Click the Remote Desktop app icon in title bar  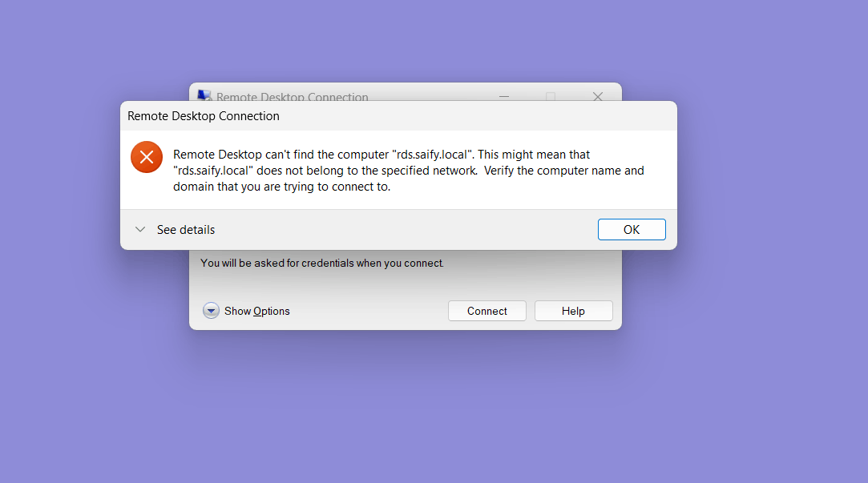204,96
